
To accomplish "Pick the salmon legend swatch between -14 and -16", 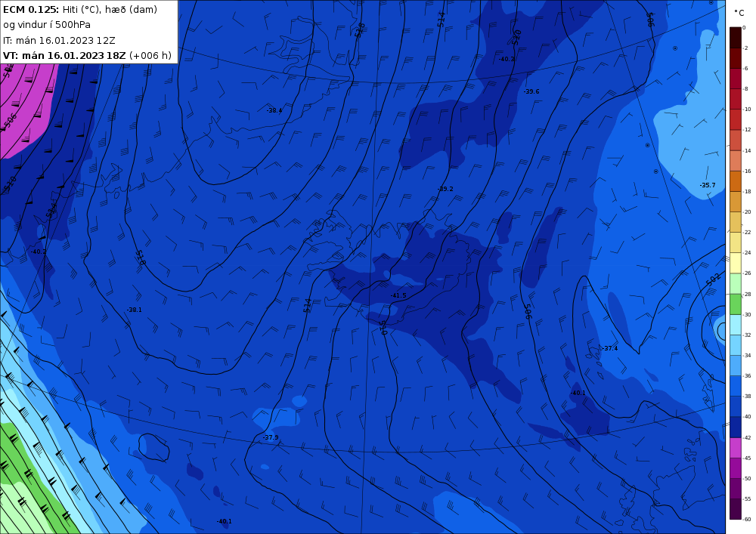I will point(736,161).
